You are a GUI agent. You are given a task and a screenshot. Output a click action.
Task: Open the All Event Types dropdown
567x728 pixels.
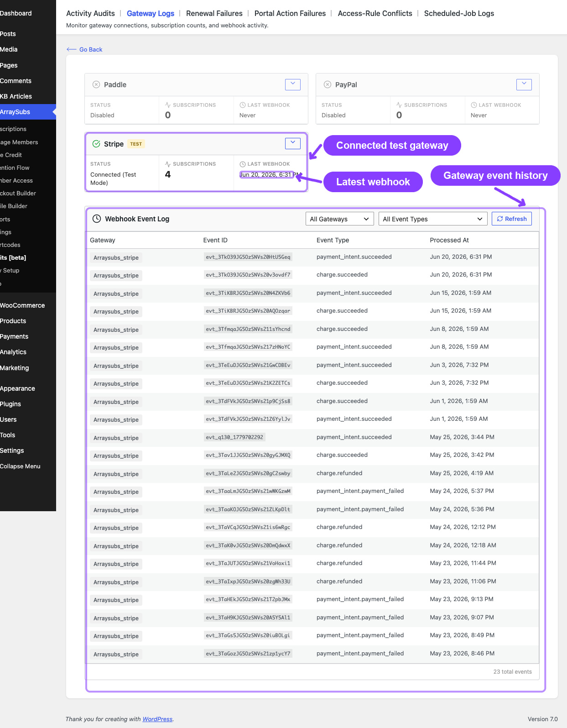433,219
